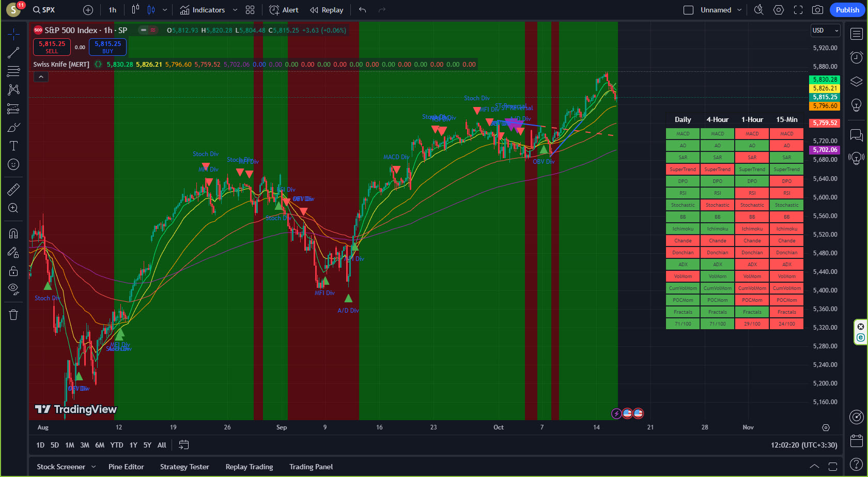Screen dimensions: 868x477
Task: Collapse the indicator legend with the arrow
Action: click(x=41, y=77)
